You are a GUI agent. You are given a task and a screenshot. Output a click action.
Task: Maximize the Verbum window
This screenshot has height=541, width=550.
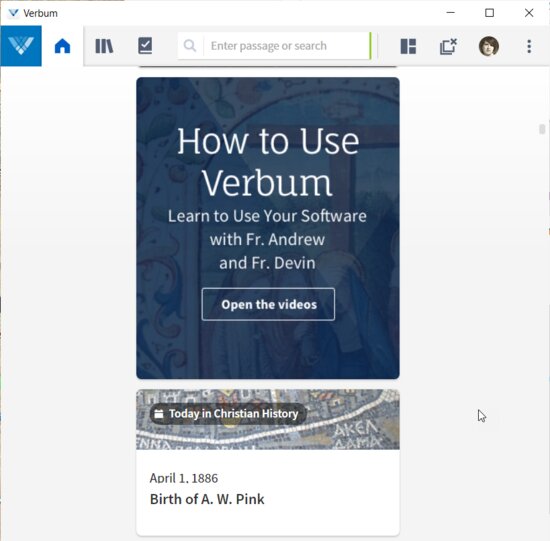click(489, 13)
